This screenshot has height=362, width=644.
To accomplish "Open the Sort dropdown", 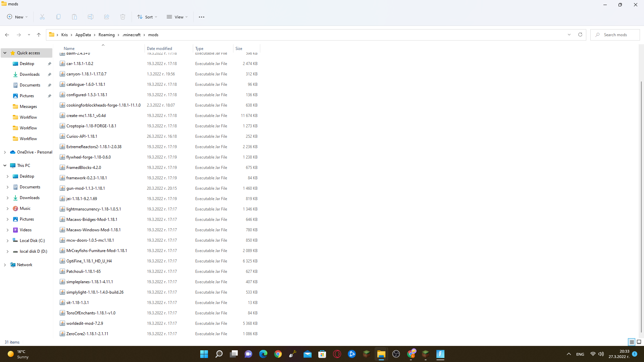I will tap(147, 17).
